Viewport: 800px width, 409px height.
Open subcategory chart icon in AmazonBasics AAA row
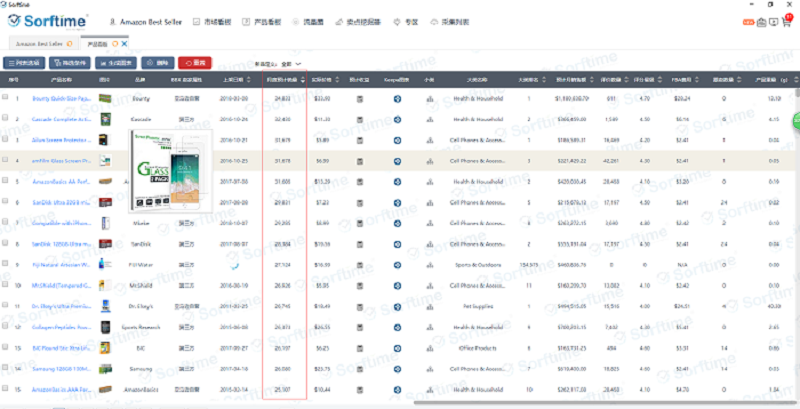(430, 390)
